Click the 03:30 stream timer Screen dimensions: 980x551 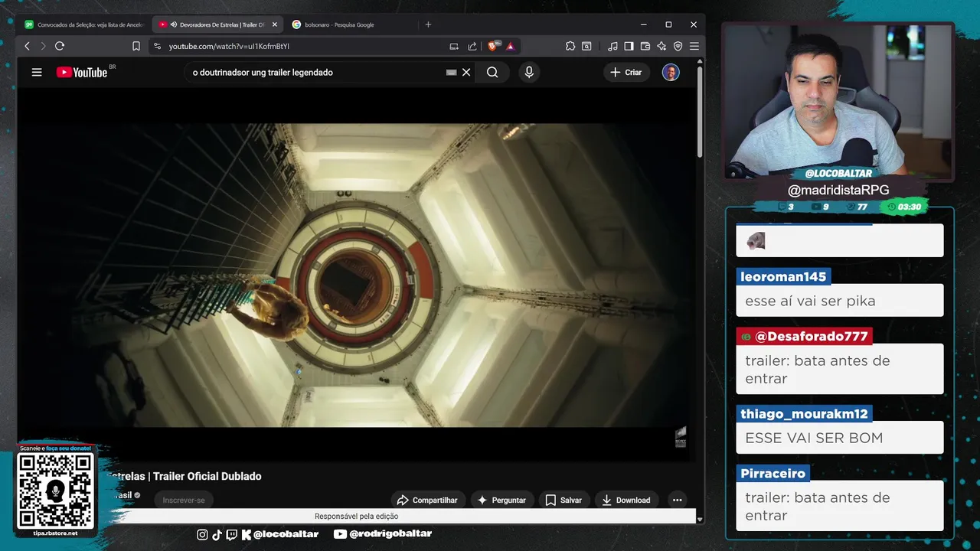pyautogui.click(x=903, y=207)
